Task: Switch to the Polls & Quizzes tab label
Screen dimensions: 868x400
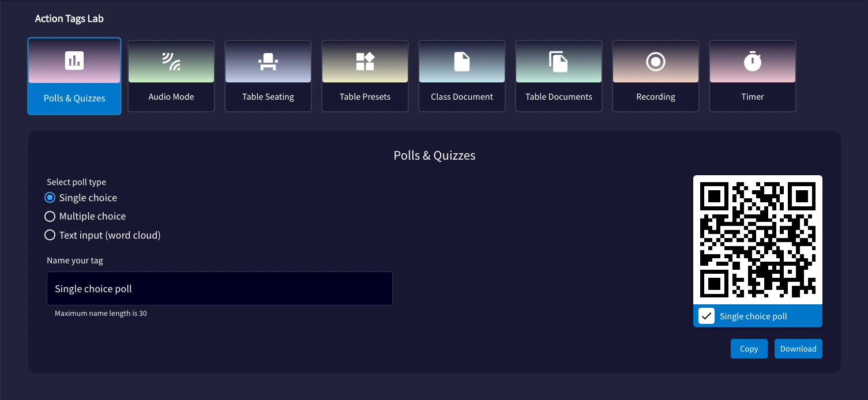Action: (74, 98)
